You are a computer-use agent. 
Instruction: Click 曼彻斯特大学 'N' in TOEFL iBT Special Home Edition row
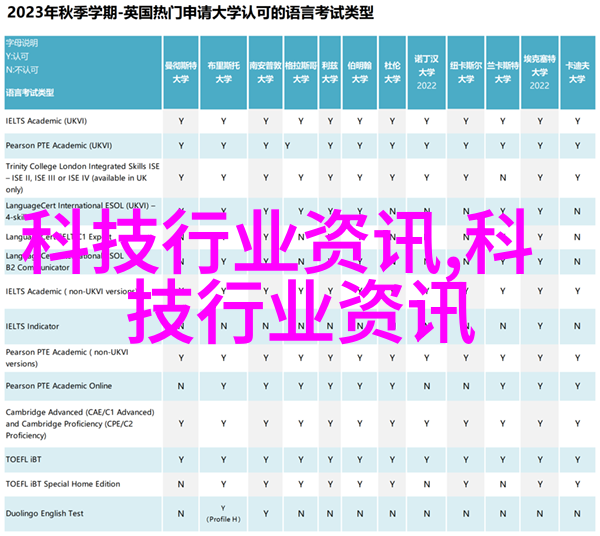[x=181, y=484]
